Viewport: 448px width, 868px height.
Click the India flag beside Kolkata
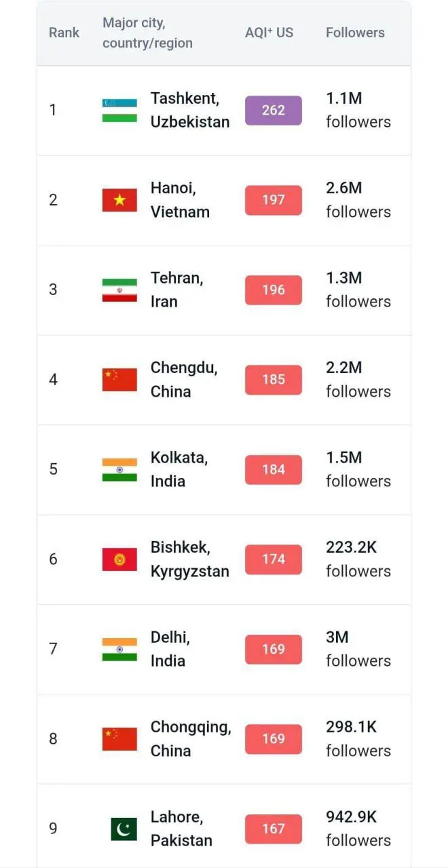tap(119, 470)
